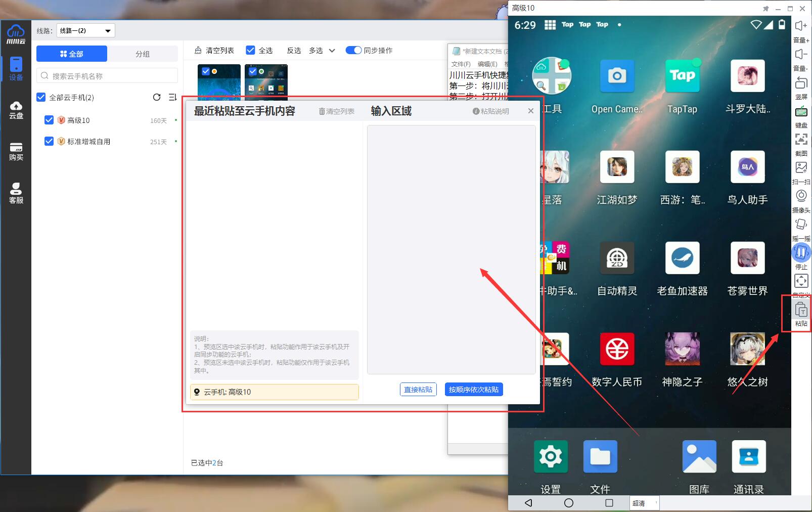This screenshot has height=512, width=812.
Task: Type in the 搜索云手机名称 search field
Action: point(107,75)
